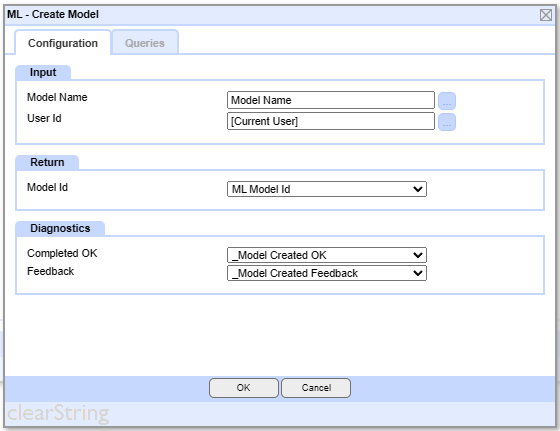This screenshot has height=431, width=560.
Task: Focus the [Current User] input field
Action: click(331, 121)
